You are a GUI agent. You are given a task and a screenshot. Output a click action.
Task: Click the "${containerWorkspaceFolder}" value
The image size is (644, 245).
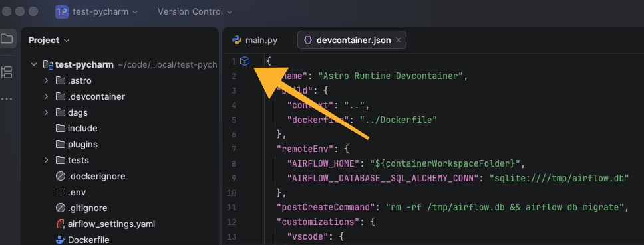(x=446, y=163)
